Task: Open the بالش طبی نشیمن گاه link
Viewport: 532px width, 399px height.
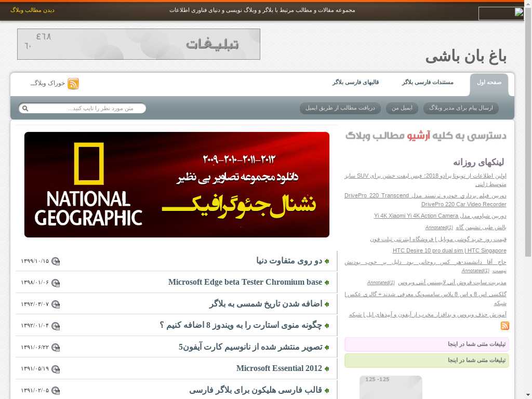Action: click(x=481, y=228)
